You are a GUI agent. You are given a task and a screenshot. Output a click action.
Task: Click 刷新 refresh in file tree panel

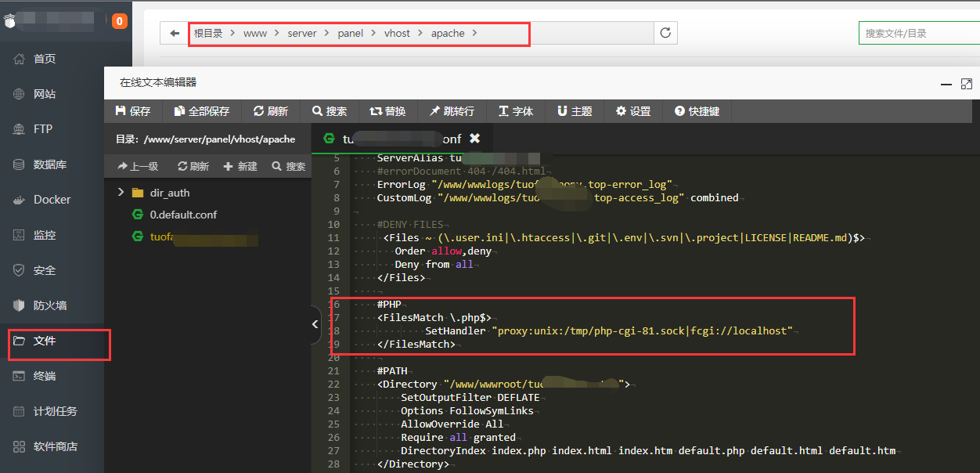click(193, 166)
